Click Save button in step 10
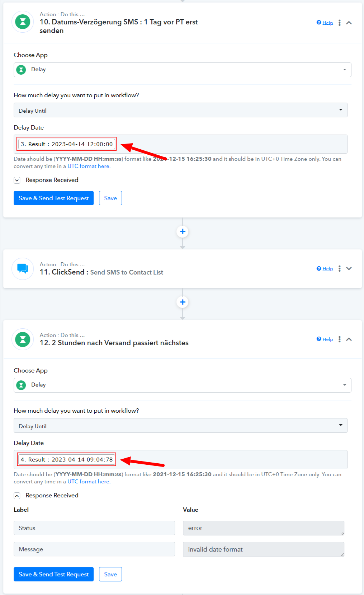 point(110,198)
